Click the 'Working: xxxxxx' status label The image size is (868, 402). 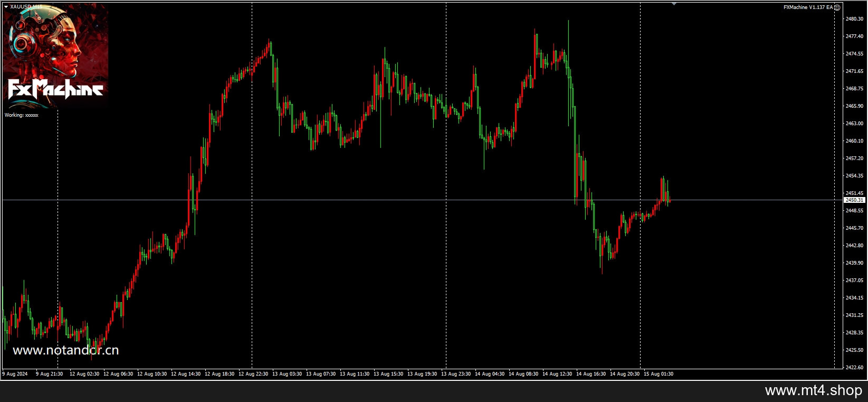click(22, 115)
